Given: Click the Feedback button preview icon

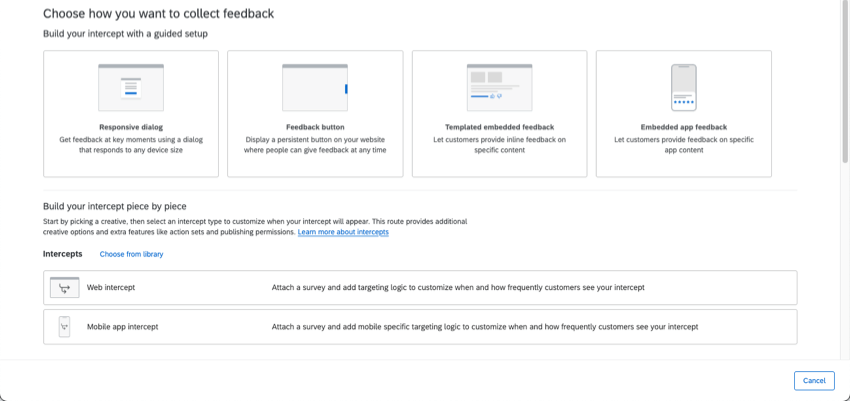Looking at the screenshot, I should point(315,87).
